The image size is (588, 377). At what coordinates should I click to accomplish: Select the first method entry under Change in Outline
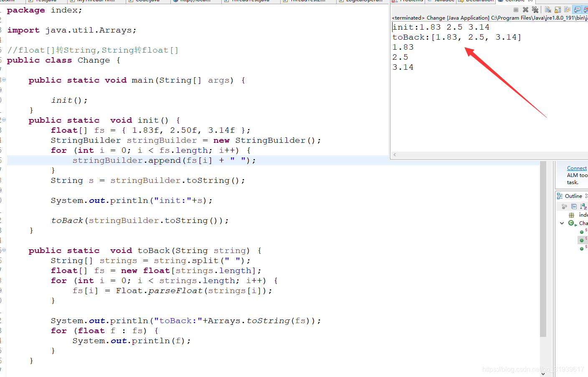pyautogui.click(x=583, y=231)
